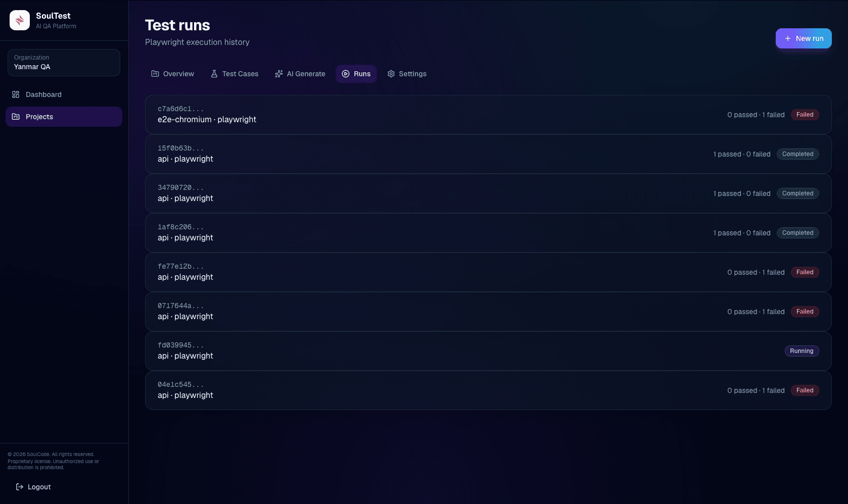Select run ID 04e1c545
The image size is (848, 504).
tap(180, 385)
